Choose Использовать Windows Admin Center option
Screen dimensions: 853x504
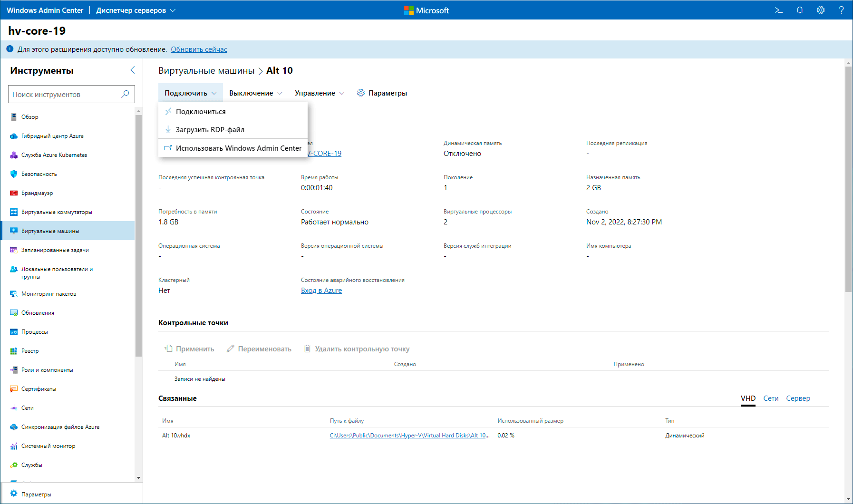coord(238,148)
